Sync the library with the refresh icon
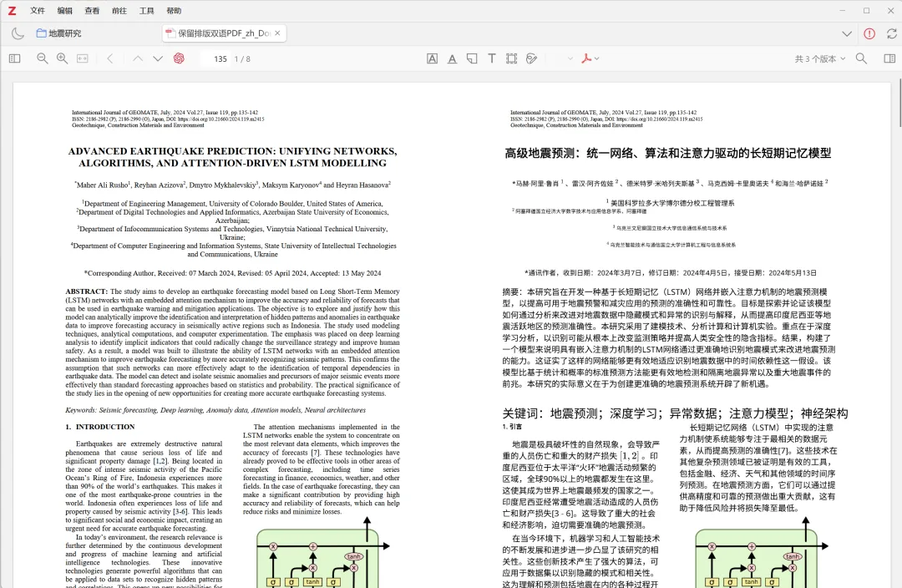The width and height of the screenshot is (902, 588). click(892, 34)
